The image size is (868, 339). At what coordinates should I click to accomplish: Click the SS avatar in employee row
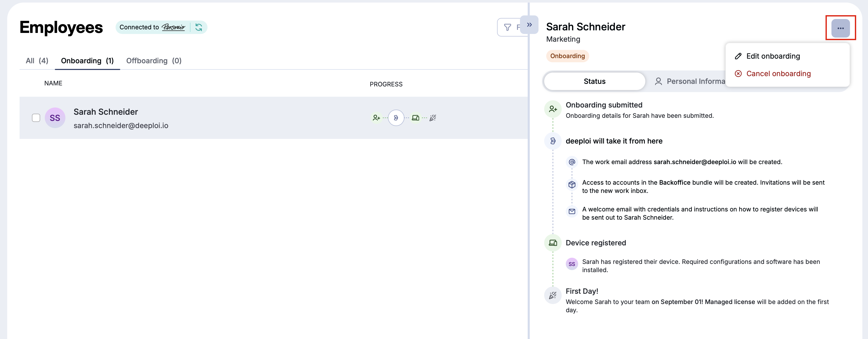click(x=55, y=118)
